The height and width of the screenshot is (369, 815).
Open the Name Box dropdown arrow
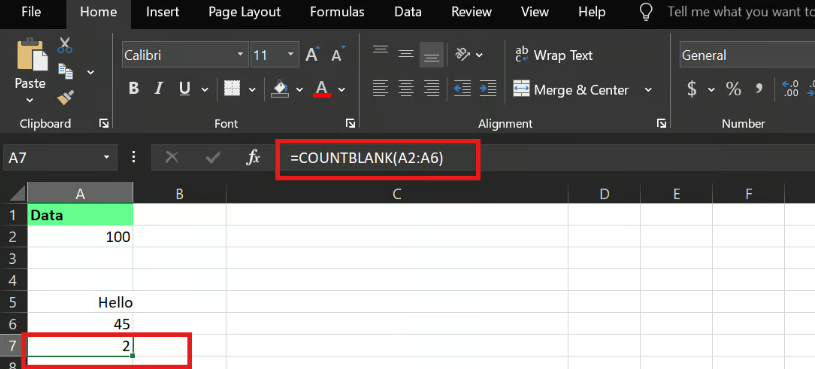click(x=107, y=157)
